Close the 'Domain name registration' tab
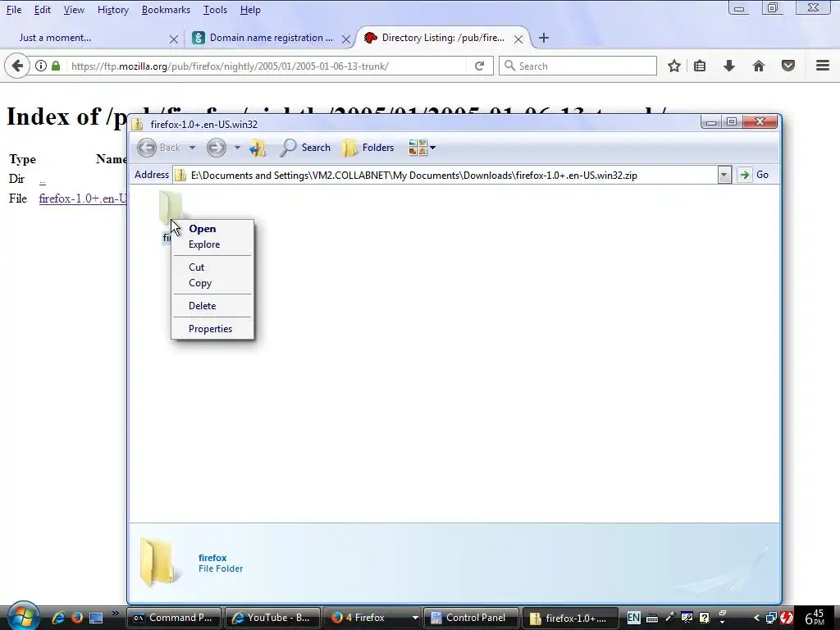The width and height of the screenshot is (840, 630). 346,39
